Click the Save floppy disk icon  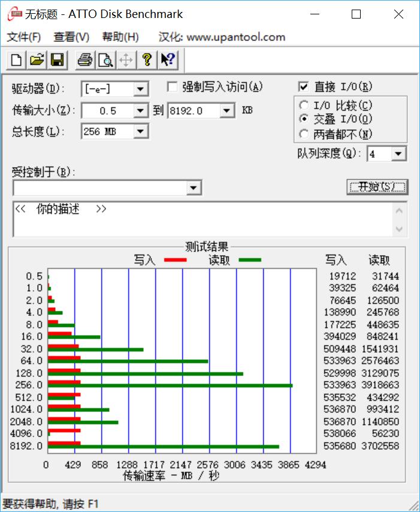pyautogui.click(x=58, y=60)
